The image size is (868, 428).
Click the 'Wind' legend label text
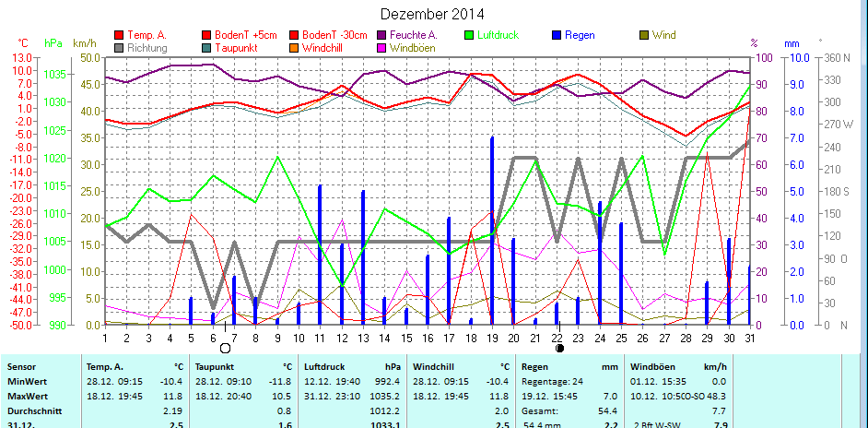coord(663,35)
